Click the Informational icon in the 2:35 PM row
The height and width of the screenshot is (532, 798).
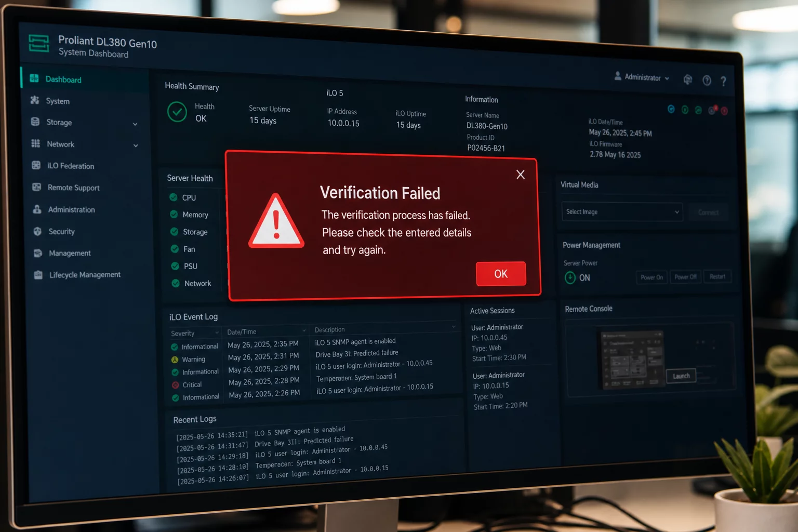click(175, 347)
